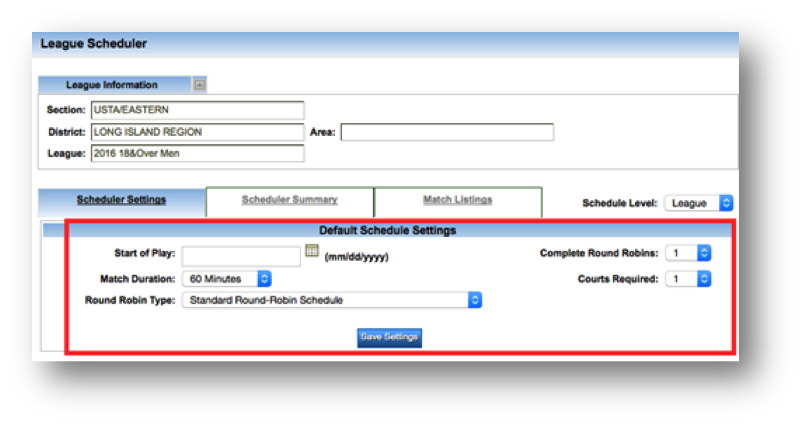Click the League Scheduler title text
This screenshot has height=426, width=804.
tap(94, 44)
